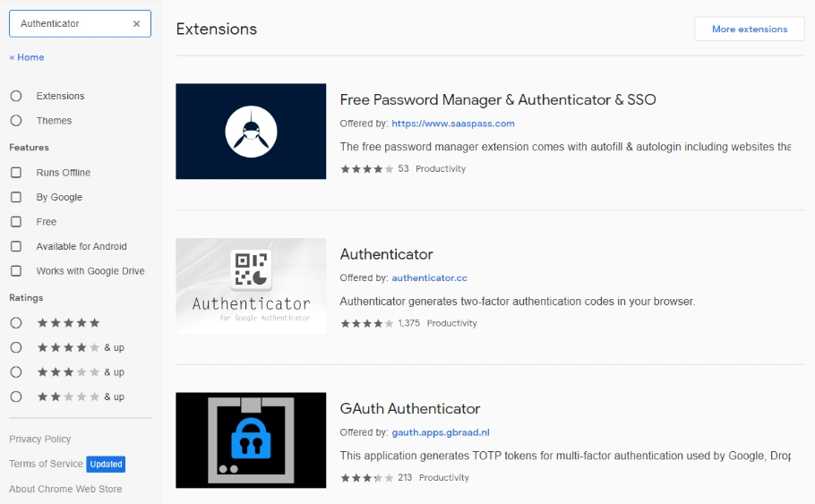Visit the authenticator.cc publisher link
This screenshot has width=815, height=504.
coord(429,278)
